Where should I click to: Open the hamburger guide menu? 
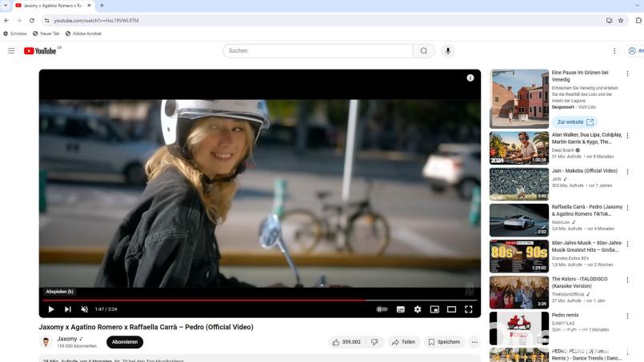click(11, 51)
